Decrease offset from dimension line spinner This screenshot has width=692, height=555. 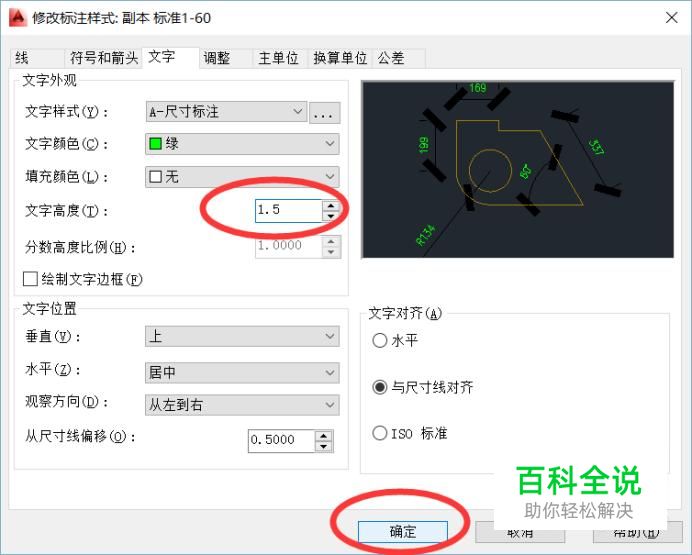point(324,446)
